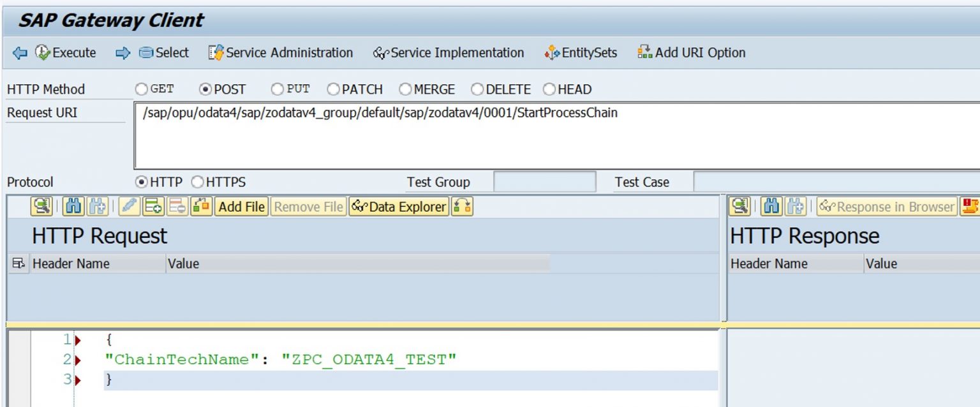Choose the DELETE HTTP method
Viewport: 980px width, 407px height.
coord(477,89)
